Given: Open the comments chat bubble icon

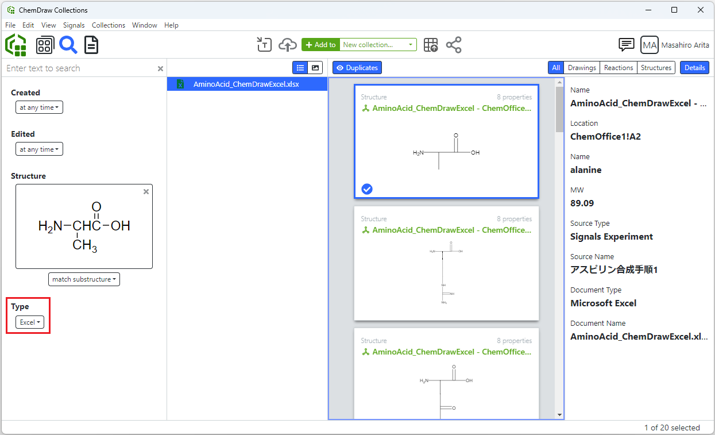Looking at the screenshot, I should click(x=626, y=45).
